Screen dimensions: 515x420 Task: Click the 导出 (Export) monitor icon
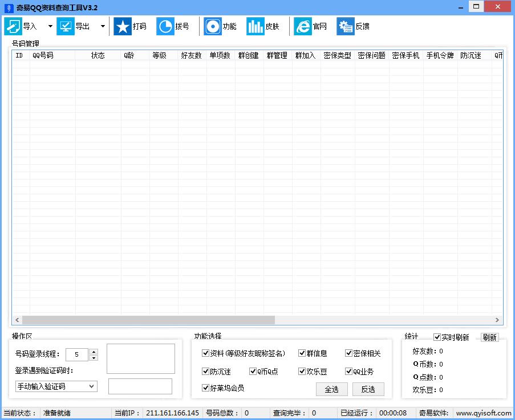tap(66, 26)
